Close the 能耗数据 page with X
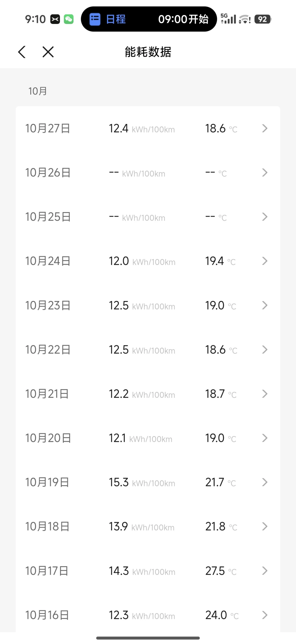 (48, 52)
